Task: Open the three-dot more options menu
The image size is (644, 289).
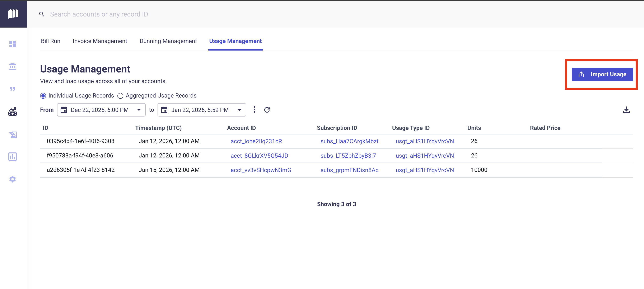Action: 254,110
